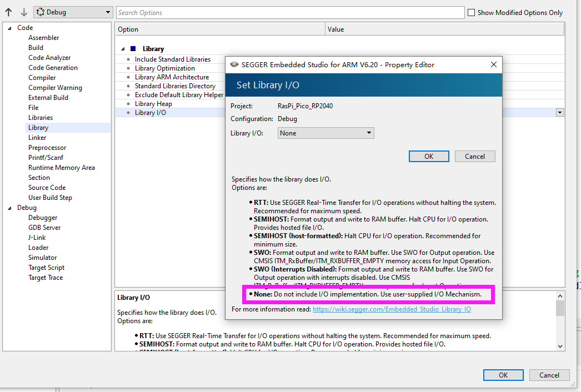Viewport: 581px width, 392px height.
Task: Select Build in the tree
Action: [36, 48]
